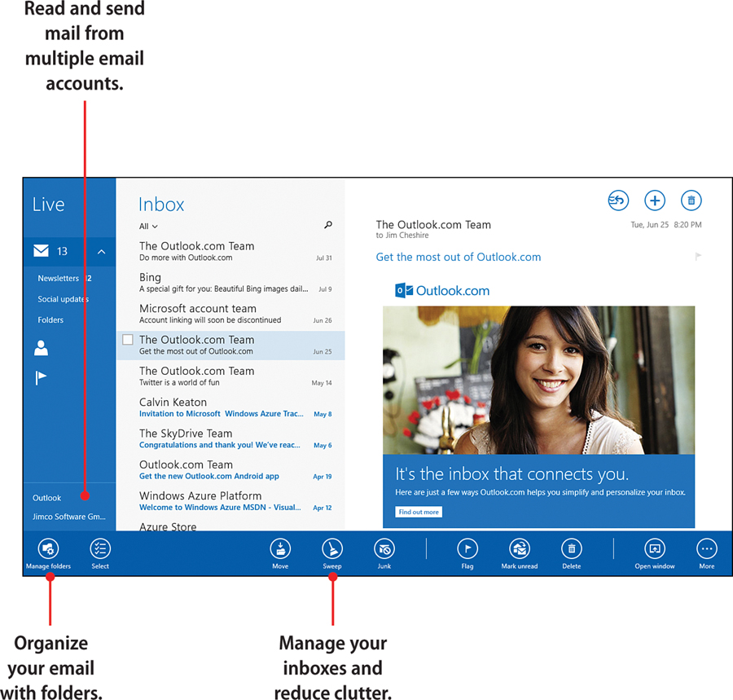Toggle the small flag beside message subject

(699, 256)
